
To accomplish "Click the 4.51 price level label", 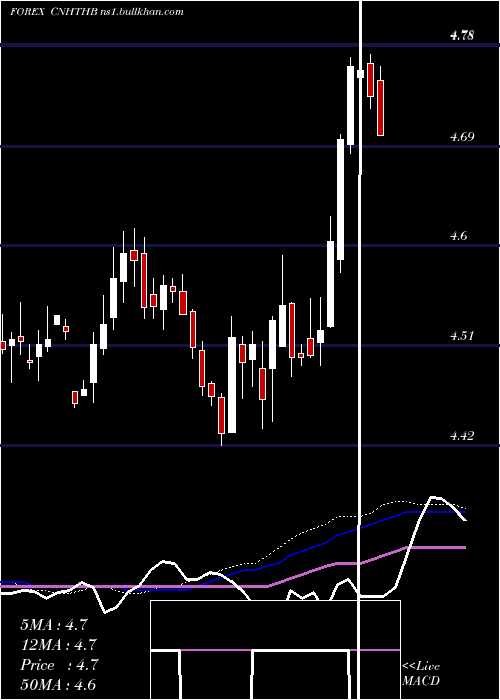I will click(462, 336).
